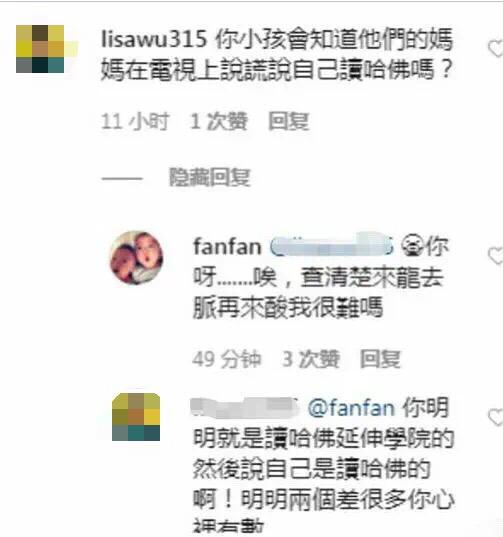Open the pixelated avatar beside the @fanfan mention
The height and width of the screenshot is (537, 503).
coord(136,417)
